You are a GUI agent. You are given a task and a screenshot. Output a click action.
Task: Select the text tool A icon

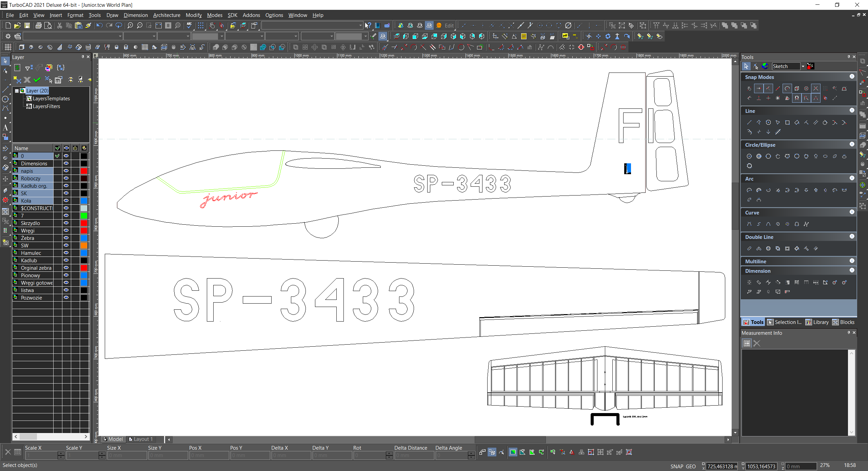point(5,127)
